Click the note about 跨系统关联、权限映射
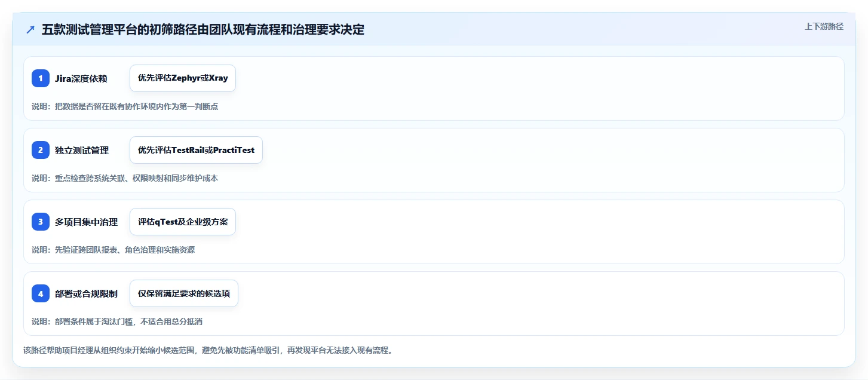The image size is (868, 380). (125, 178)
